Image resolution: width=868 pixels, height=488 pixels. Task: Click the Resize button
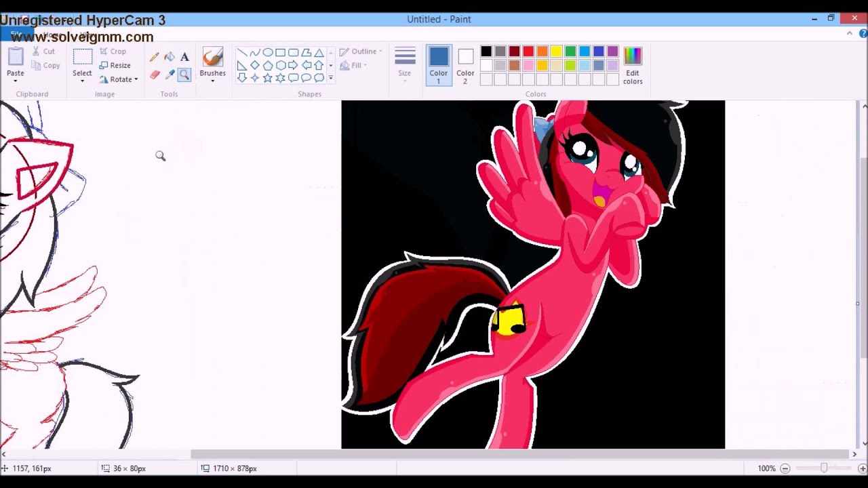pos(115,66)
